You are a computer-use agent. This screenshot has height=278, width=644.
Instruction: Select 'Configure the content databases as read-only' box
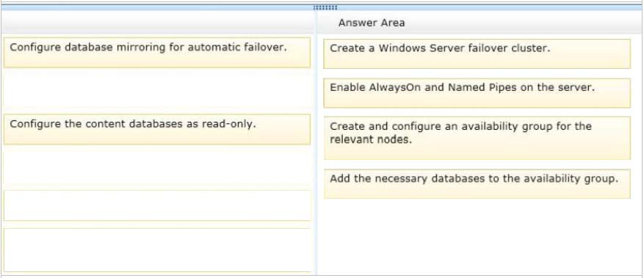point(157,129)
